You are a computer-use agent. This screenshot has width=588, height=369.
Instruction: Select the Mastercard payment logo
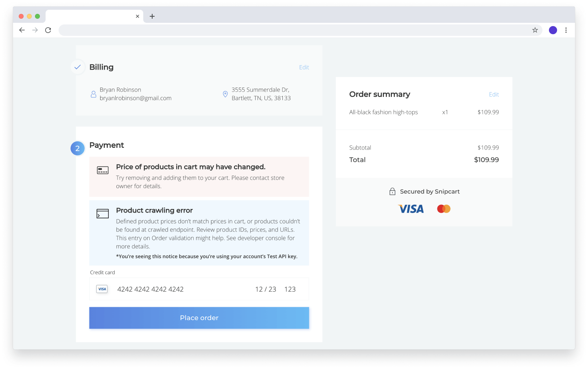[x=443, y=208]
